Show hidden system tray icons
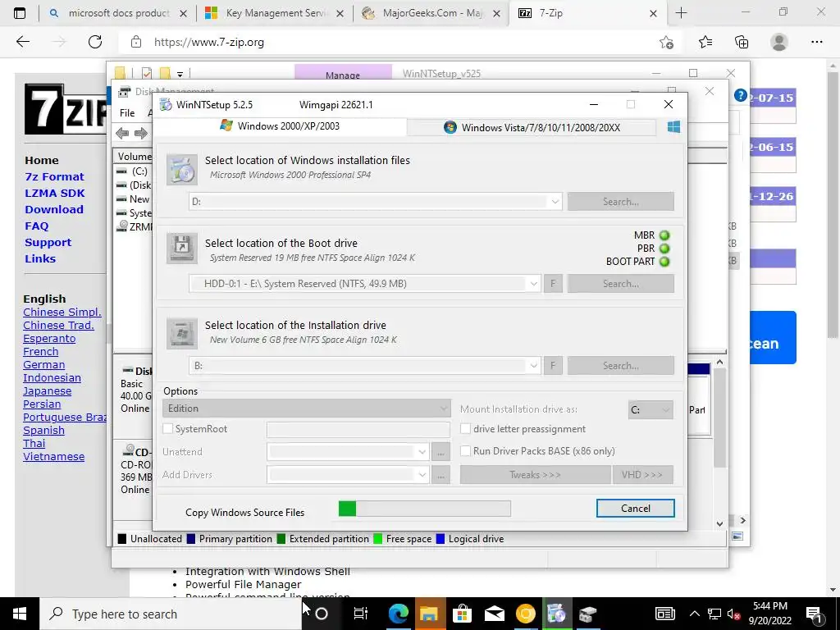 [694, 614]
